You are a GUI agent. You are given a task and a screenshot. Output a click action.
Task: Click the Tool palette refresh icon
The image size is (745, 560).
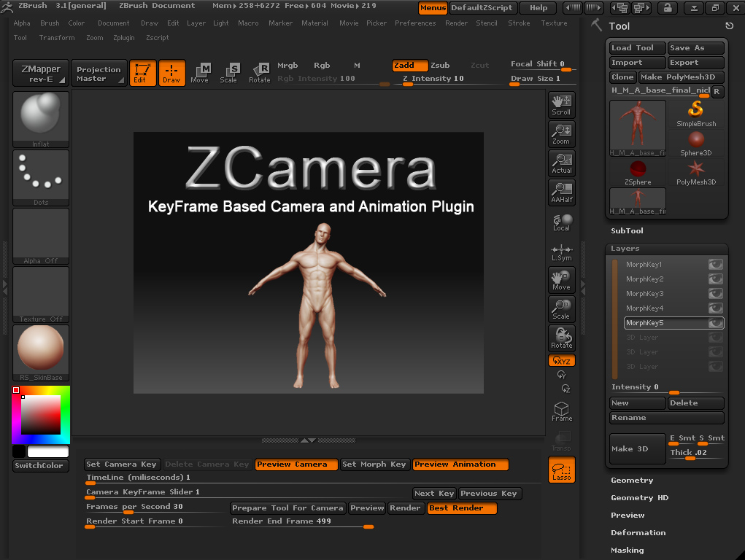[x=730, y=26]
